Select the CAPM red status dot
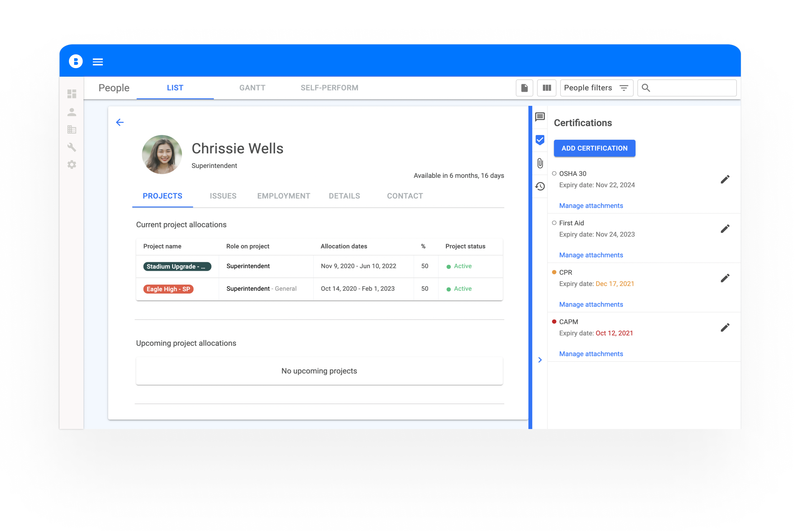The width and height of the screenshot is (812, 531). point(554,322)
